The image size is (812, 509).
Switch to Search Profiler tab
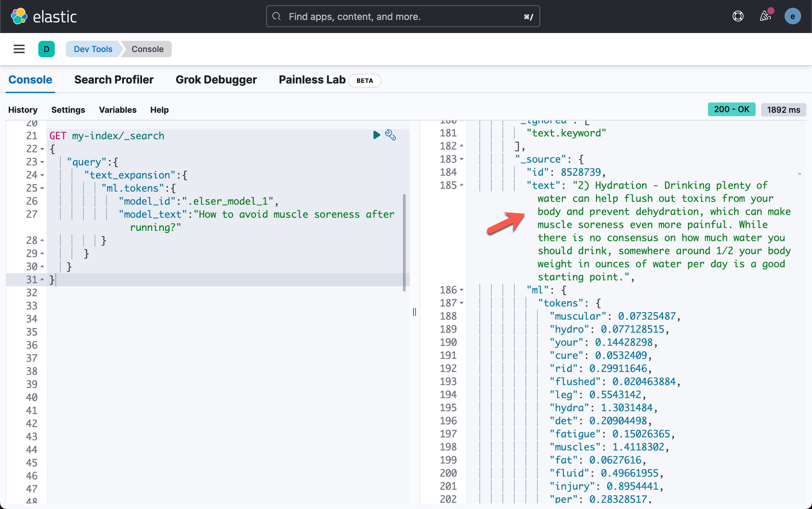114,80
